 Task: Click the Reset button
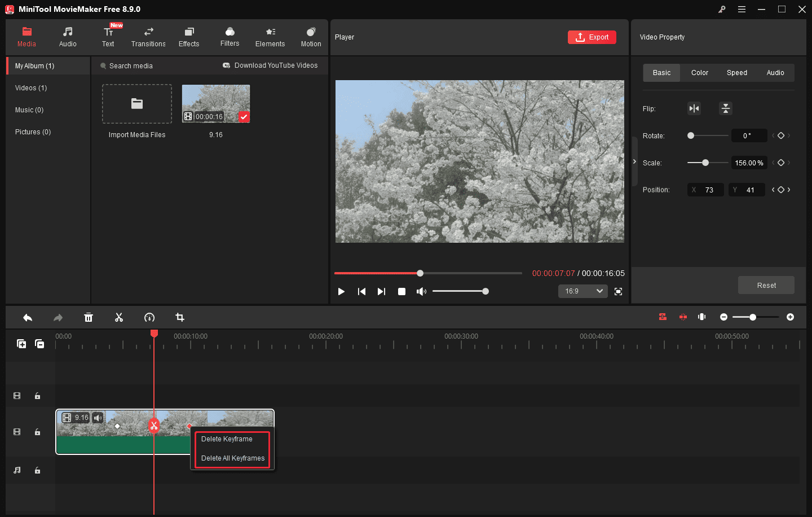(x=766, y=285)
